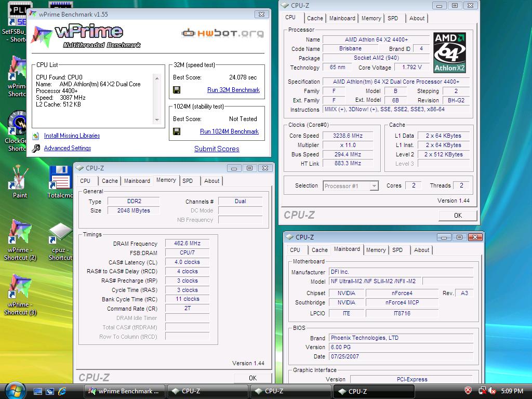Click the Install Missing Libraries icon
The height and width of the screenshot is (399, 532).
point(36,136)
